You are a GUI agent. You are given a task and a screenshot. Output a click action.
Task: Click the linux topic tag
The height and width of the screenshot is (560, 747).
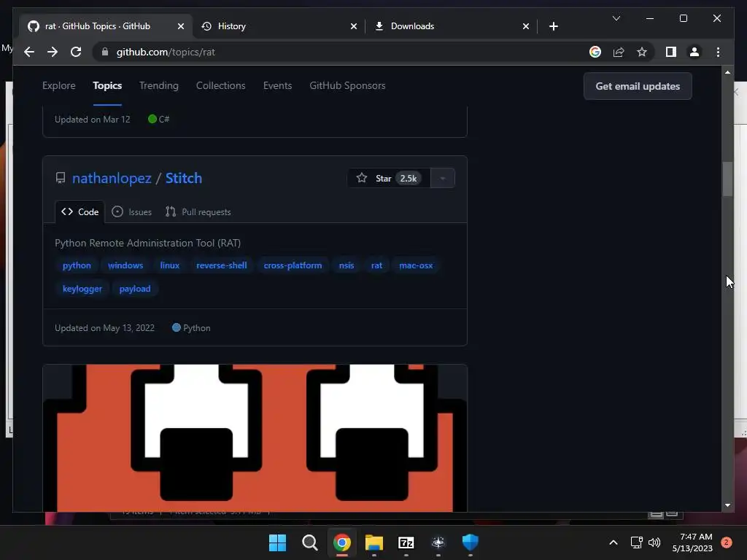(x=169, y=265)
